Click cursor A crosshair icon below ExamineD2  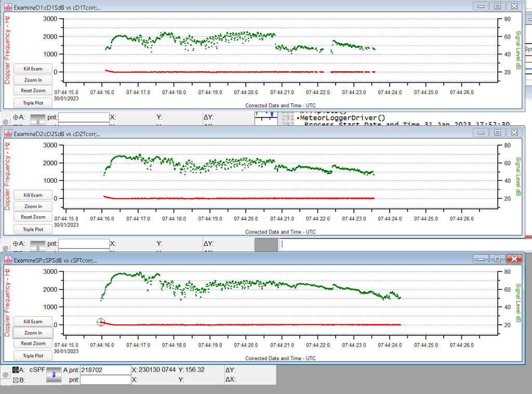coord(16,244)
